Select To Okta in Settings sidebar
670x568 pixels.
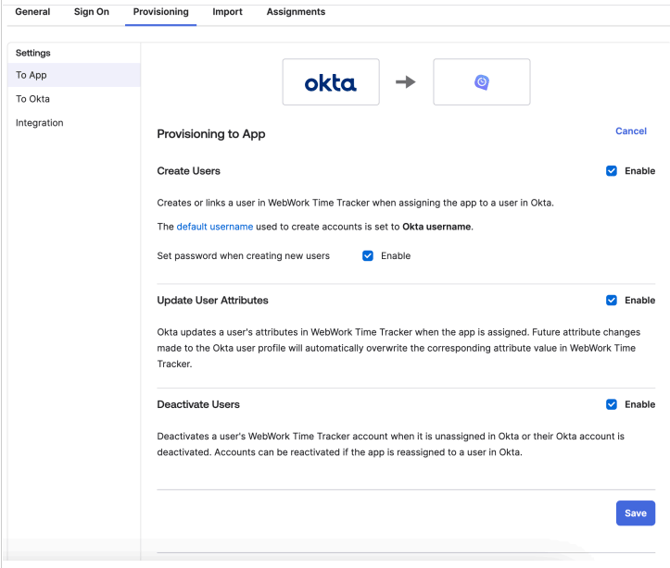[x=74, y=99]
